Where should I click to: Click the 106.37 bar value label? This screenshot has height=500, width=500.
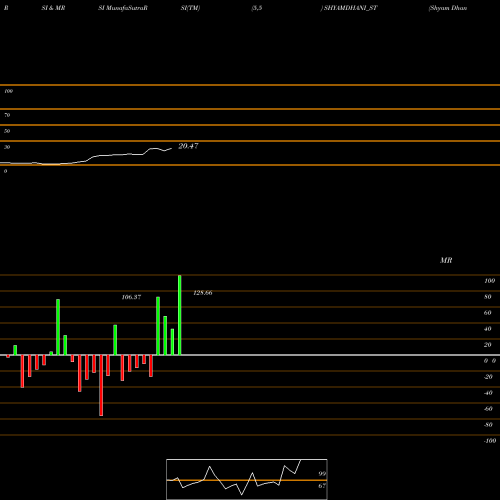pyautogui.click(x=131, y=297)
